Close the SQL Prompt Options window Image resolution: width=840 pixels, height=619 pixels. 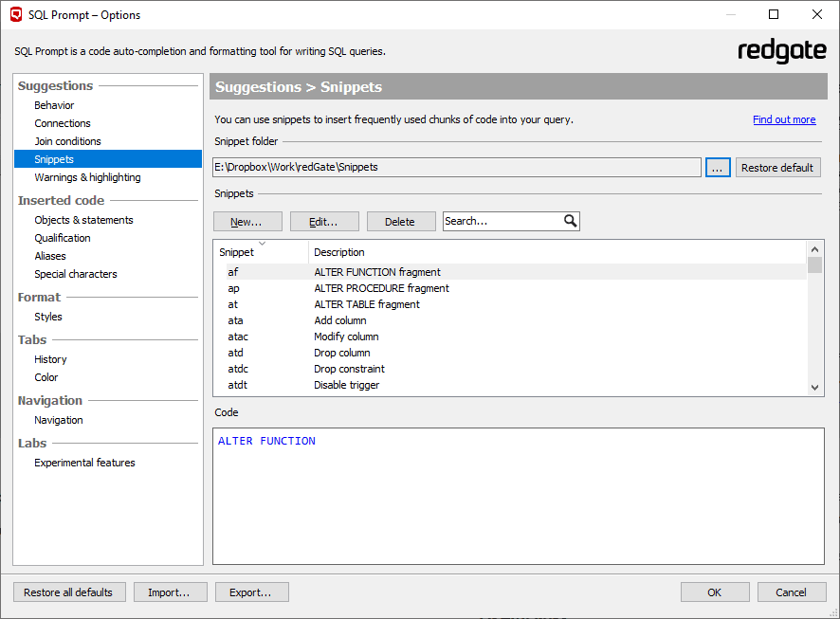coord(817,14)
